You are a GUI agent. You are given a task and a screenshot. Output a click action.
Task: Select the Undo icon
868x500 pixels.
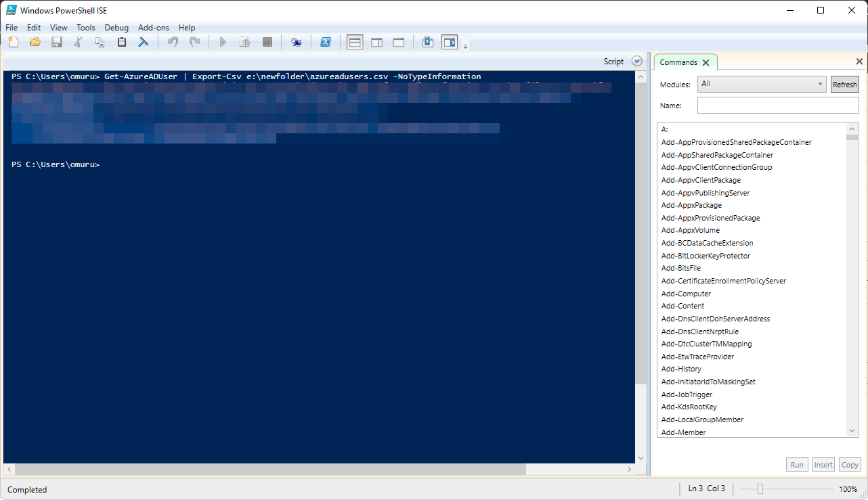click(x=173, y=41)
